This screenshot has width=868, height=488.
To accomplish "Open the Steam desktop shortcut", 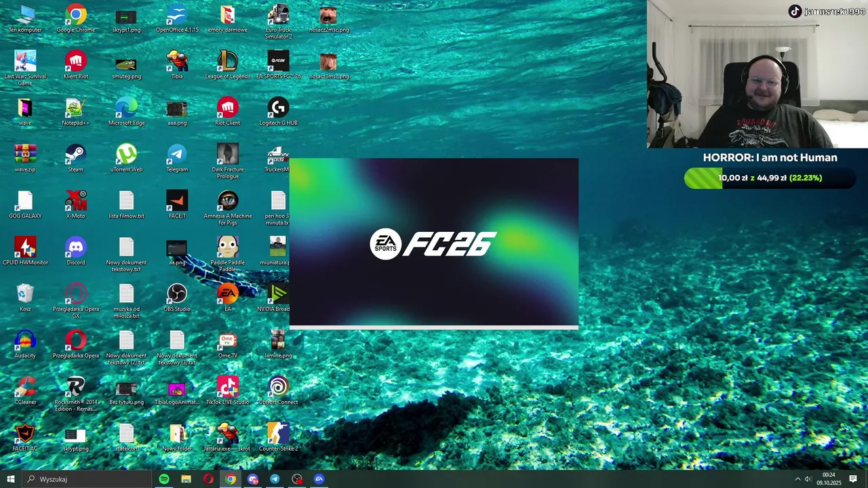I will pyautogui.click(x=75, y=159).
